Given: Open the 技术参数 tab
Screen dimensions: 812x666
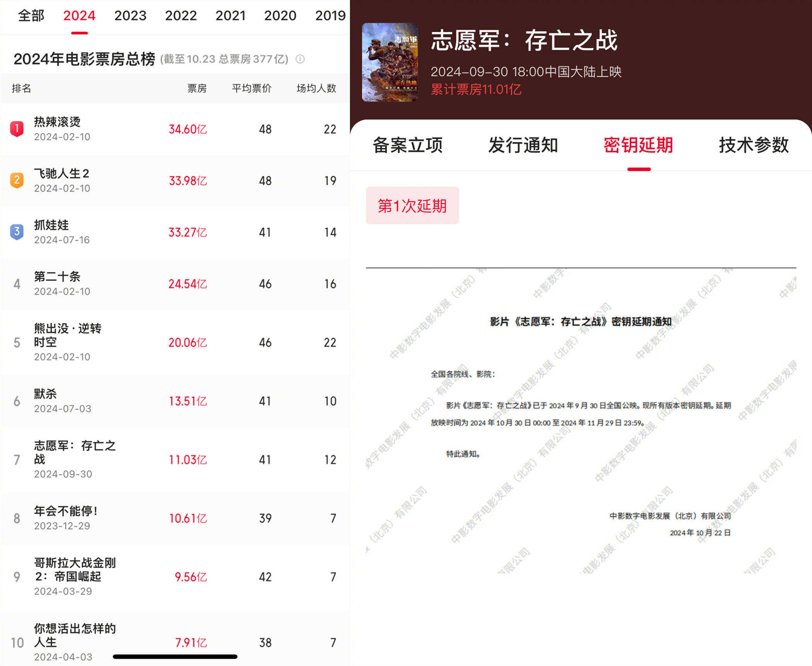Looking at the screenshot, I should [x=754, y=145].
